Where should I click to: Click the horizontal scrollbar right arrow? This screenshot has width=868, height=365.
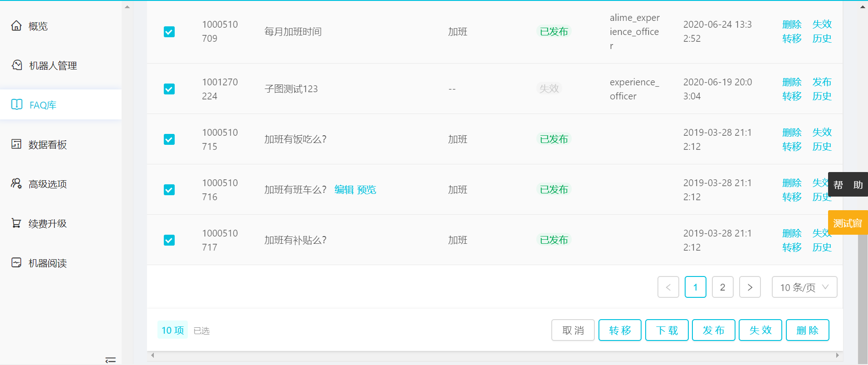[837, 355]
